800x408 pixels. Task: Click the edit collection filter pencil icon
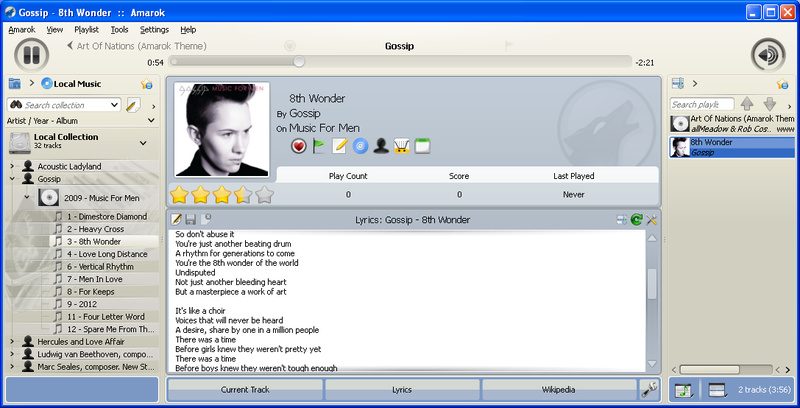(x=133, y=105)
